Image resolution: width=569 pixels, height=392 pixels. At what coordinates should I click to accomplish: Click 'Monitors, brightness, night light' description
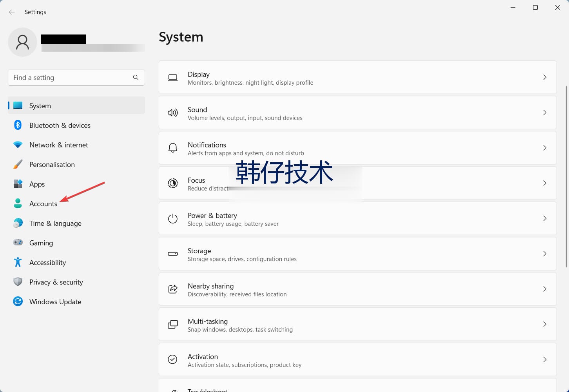click(x=250, y=83)
